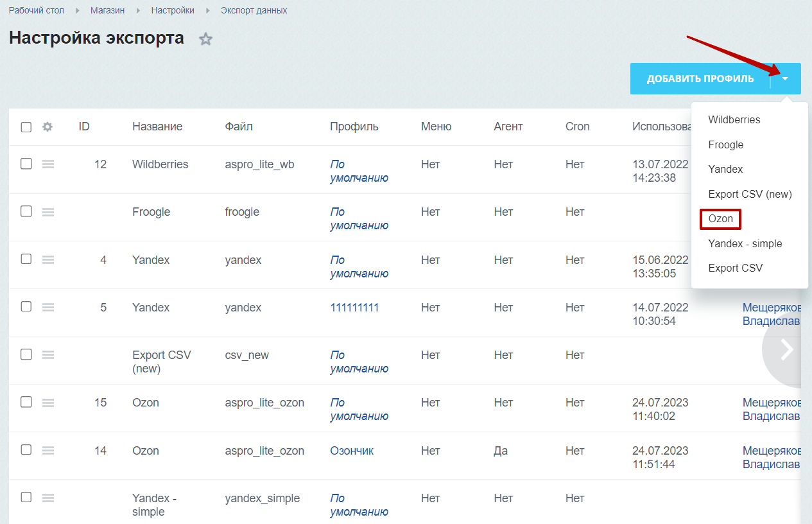Click the date 14.07.2022 10:30:54
The image size is (812, 524).
click(x=661, y=314)
